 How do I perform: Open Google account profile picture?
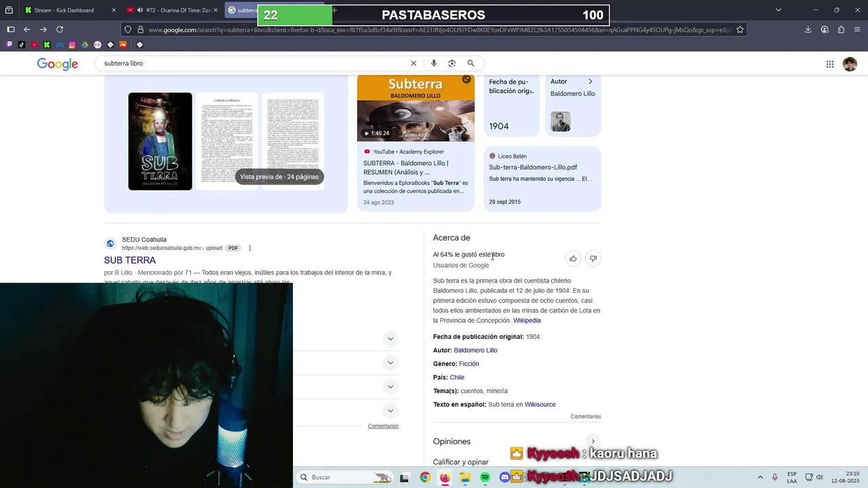pyautogui.click(x=850, y=64)
